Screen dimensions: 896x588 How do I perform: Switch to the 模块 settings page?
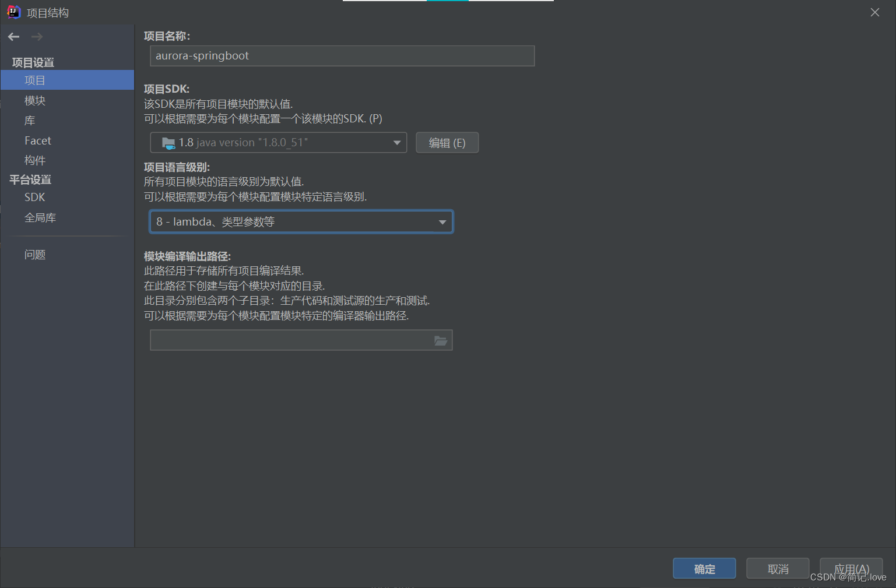[34, 100]
